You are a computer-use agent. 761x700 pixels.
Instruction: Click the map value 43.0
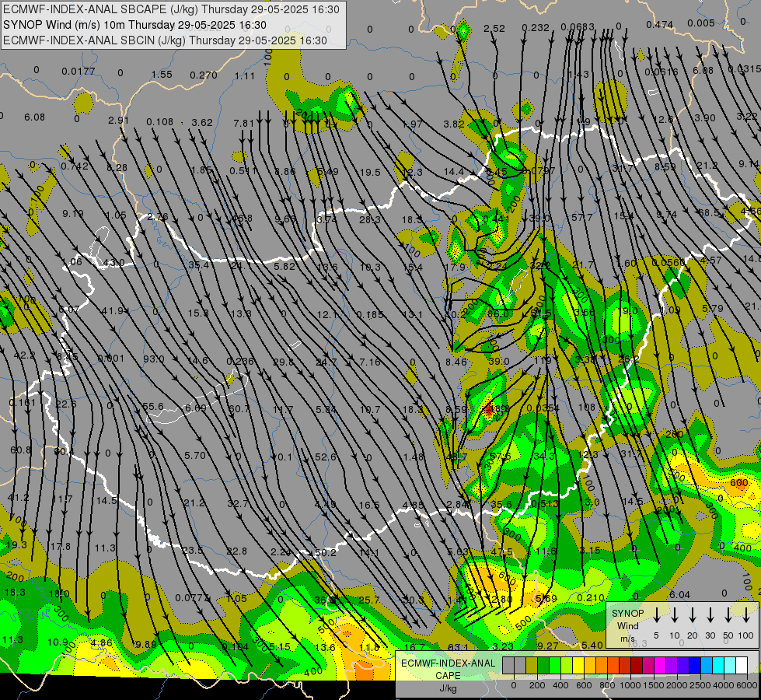pos(113,263)
